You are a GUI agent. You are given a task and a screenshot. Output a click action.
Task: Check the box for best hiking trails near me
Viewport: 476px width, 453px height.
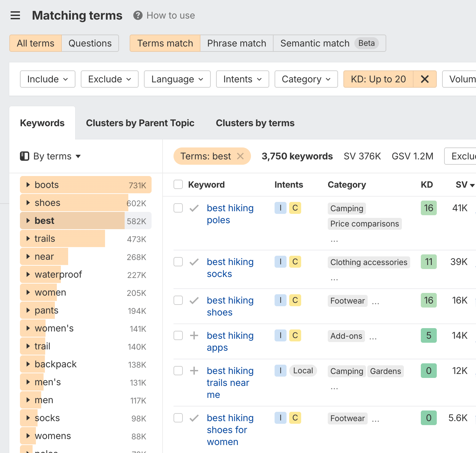(x=178, y=371)
